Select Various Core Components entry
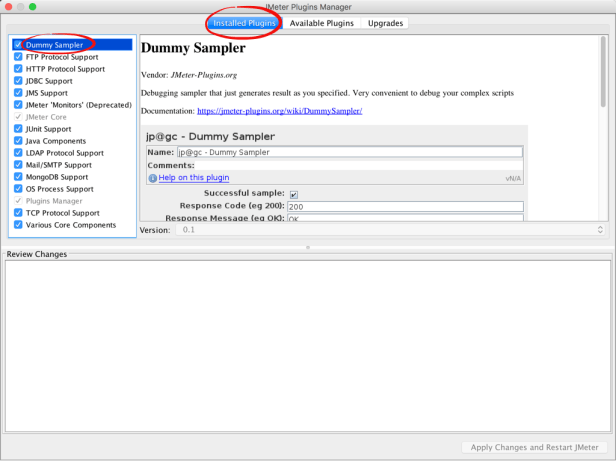The image size is (616, 461). tap(72, 225)
